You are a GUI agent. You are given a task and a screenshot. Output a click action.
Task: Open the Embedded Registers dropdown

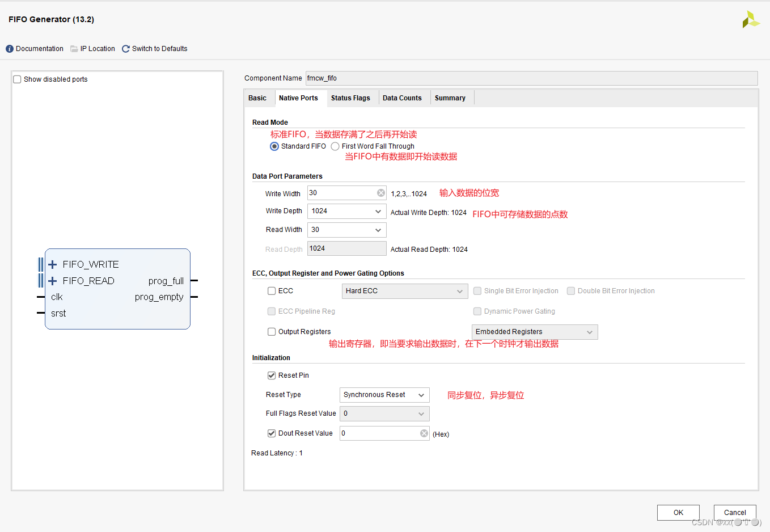click(x=535, y=332)
